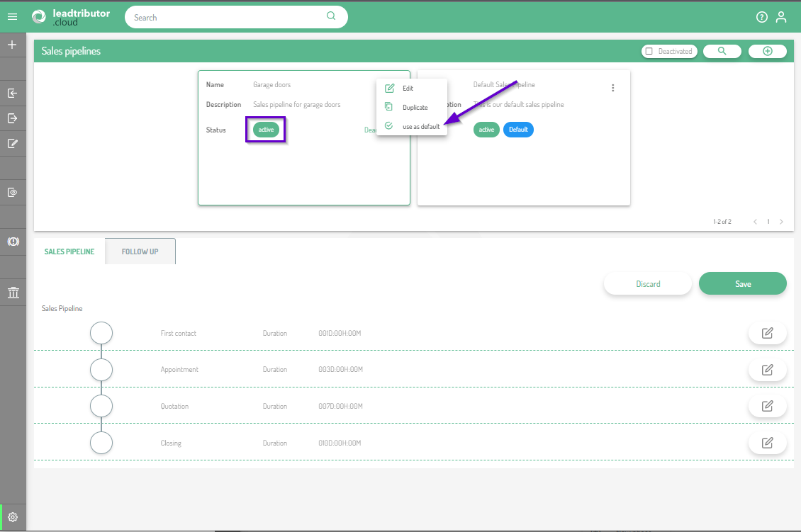
Task: Toggle the Deactivated checkbox
Action: click(649, 51)
